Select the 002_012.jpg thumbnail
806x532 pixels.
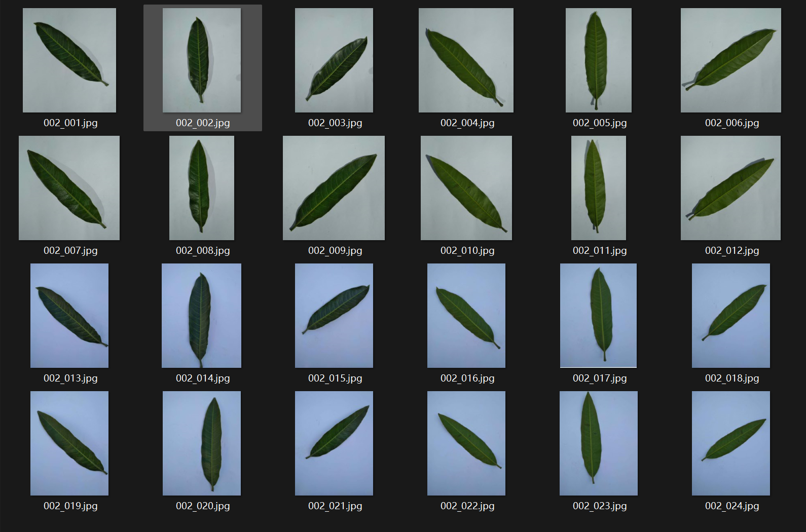(731, 188)
